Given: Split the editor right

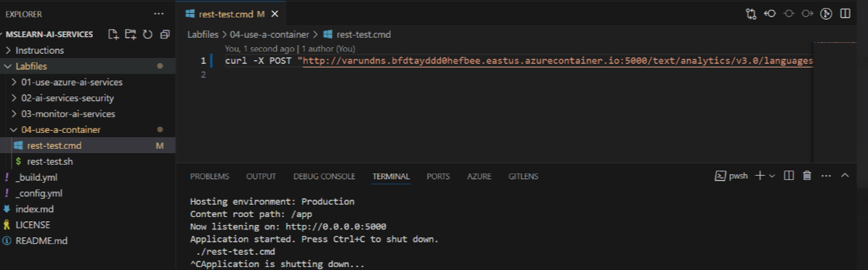Looking at the screenshot, I should point(845,14).
